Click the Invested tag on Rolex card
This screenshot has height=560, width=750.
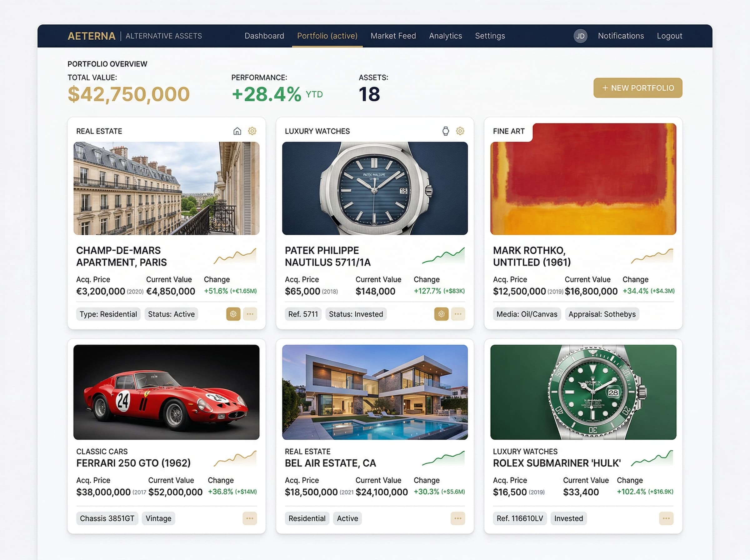569,518
